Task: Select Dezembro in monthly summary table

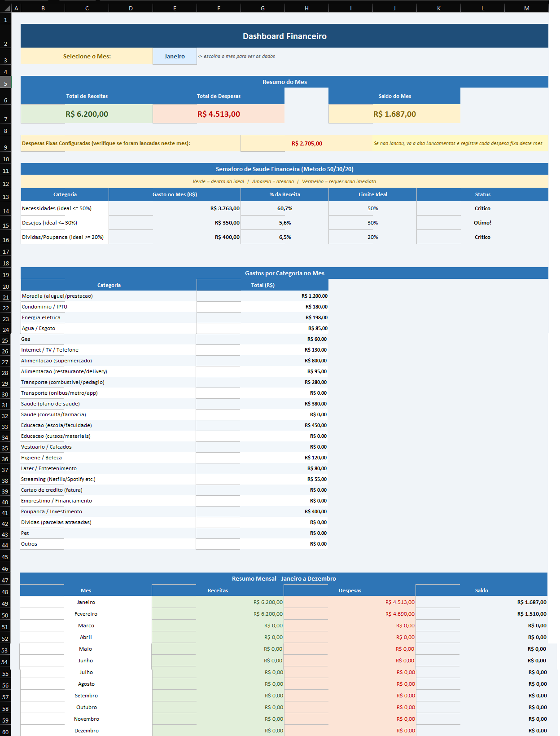Action: [86, 731]
